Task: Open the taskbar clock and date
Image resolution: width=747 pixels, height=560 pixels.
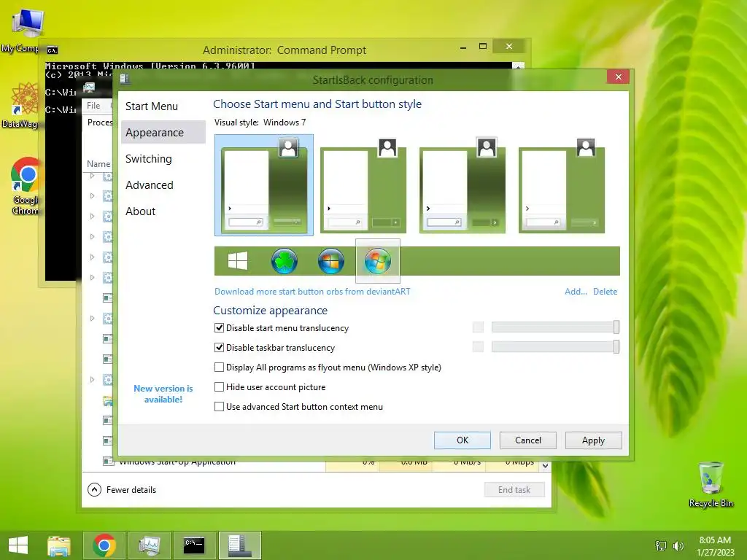Action: (x=715, y=545)
